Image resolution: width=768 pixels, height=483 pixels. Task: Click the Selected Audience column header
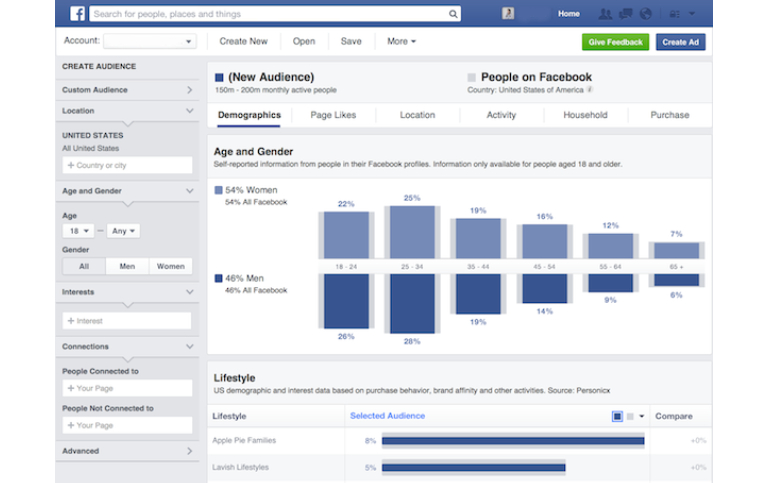387,416
